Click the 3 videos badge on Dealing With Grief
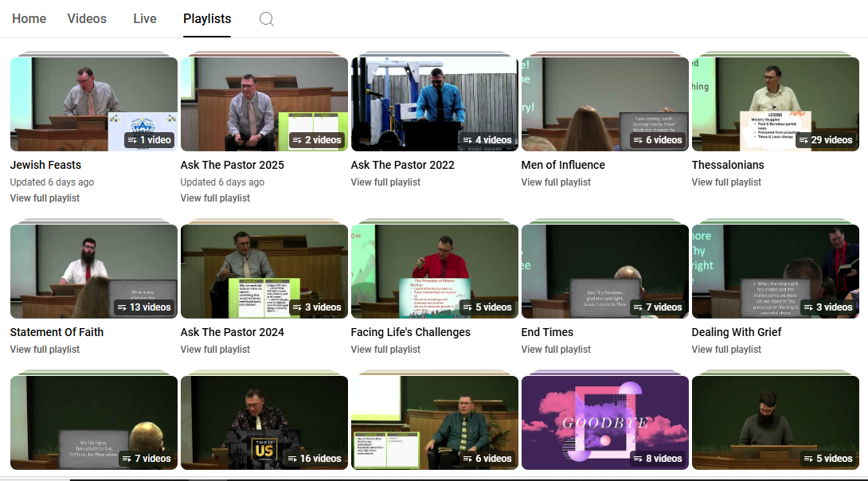868x481 pixels. (x=829, y=307)
